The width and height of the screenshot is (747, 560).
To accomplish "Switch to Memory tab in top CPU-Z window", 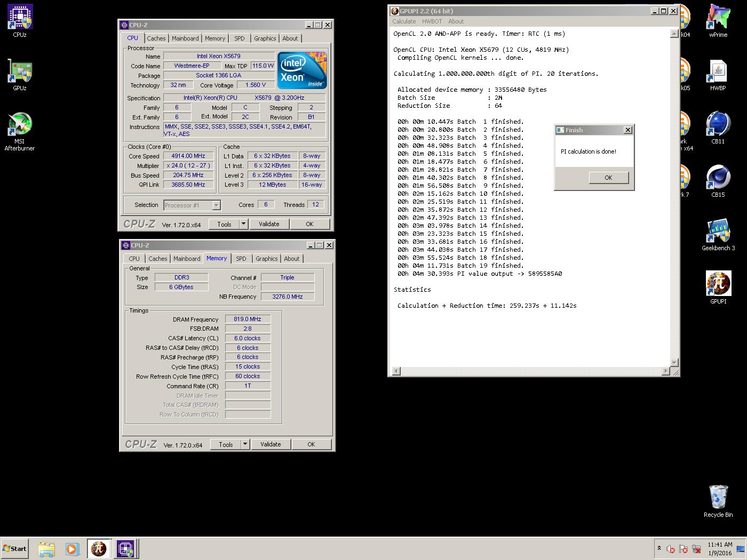I will 215,38.
